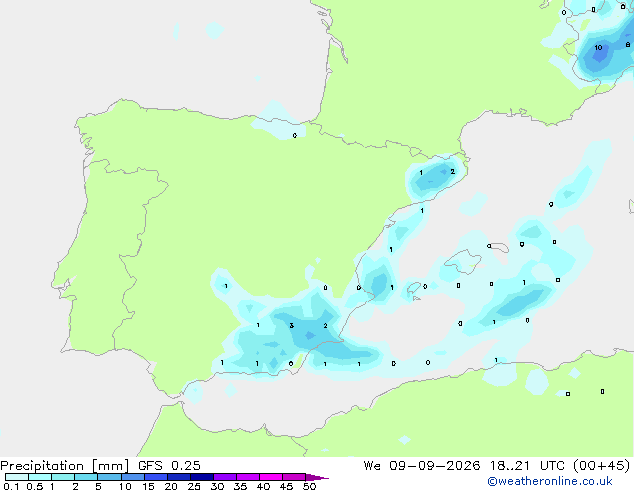Select the 2–5 mm legend swatch

tap(87, 477)
